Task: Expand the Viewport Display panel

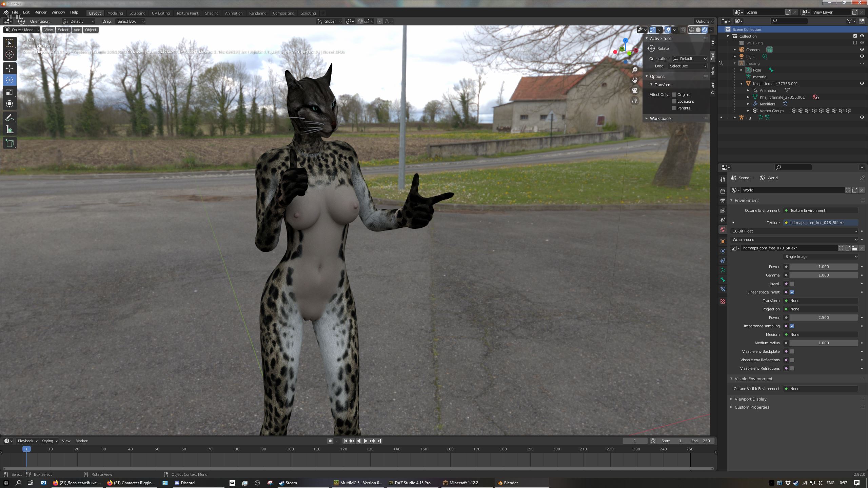Action: (x=750, y=399)
